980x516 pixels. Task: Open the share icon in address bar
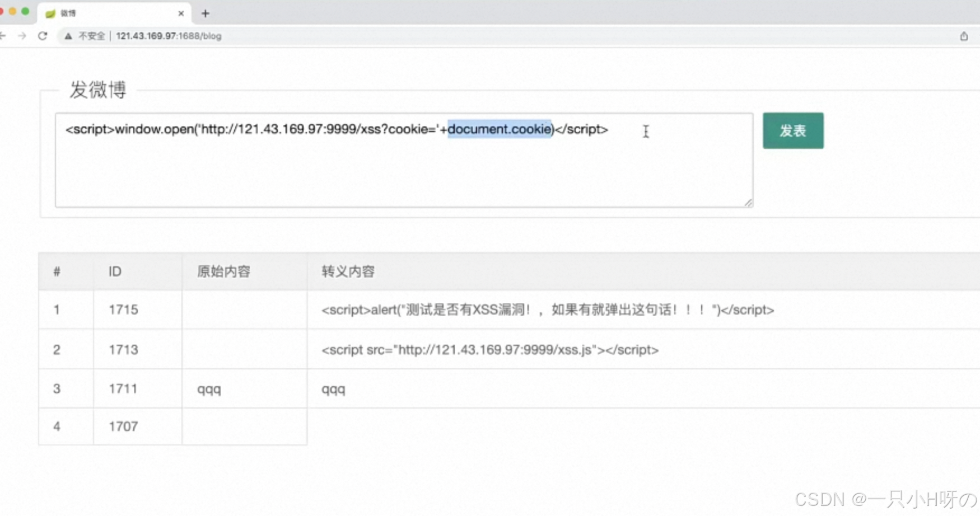[964, 36]
